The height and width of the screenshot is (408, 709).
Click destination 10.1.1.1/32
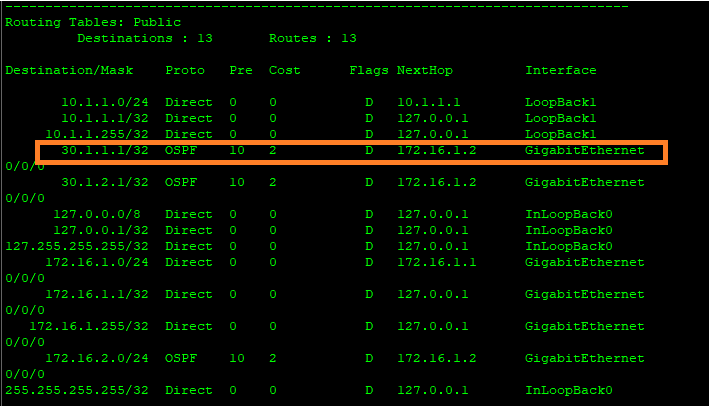pos(105,119)
